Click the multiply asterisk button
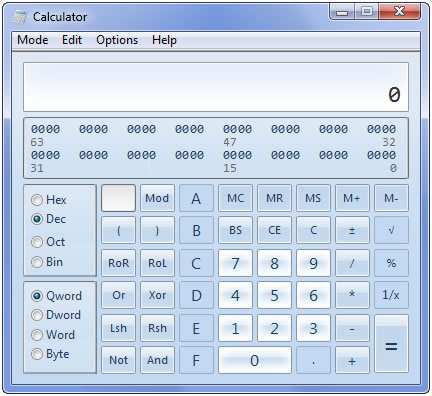The width and height of the screenshot is (432, 396). 352,295
